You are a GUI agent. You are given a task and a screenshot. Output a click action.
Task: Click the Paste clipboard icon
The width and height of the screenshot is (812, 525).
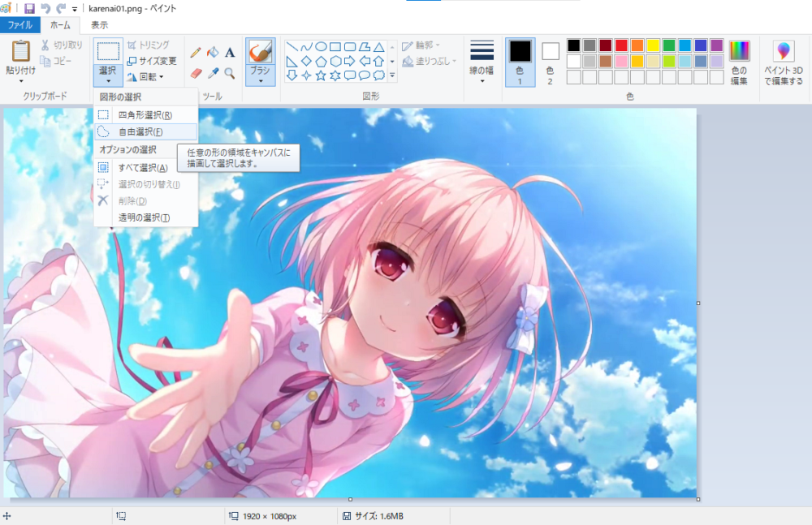(21, 51)
